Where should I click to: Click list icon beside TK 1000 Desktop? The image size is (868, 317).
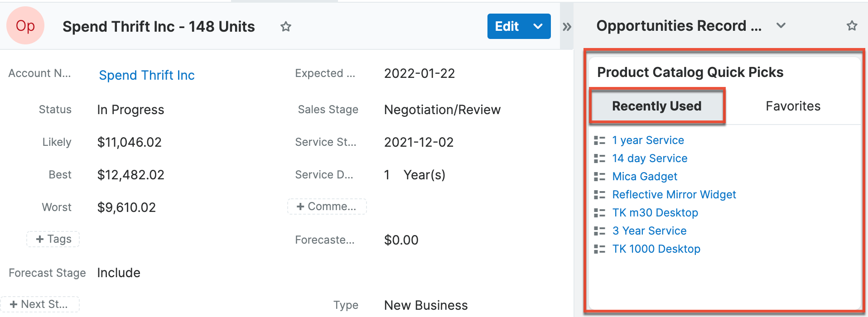pyautogui.click(x=599, y=249)
